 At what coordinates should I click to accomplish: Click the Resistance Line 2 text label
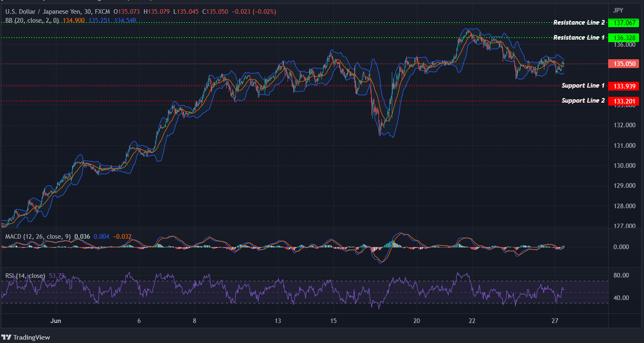tap(579, 22)
